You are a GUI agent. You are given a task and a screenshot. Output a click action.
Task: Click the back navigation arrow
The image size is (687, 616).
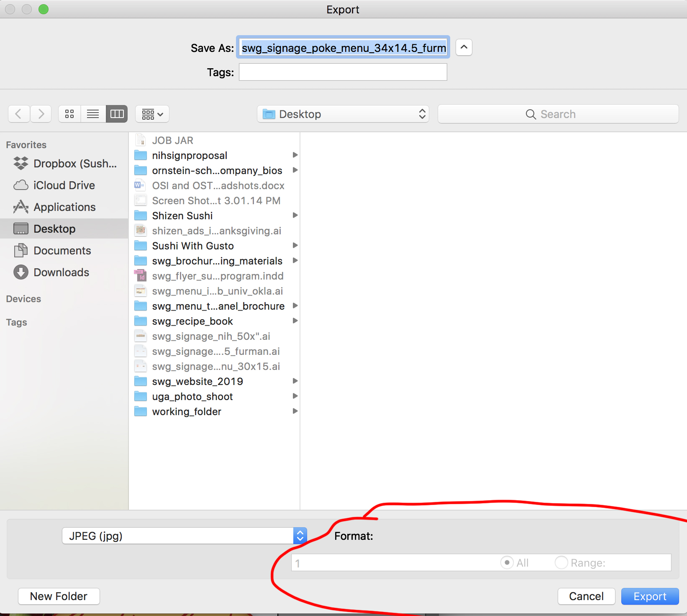pos(19,114)
